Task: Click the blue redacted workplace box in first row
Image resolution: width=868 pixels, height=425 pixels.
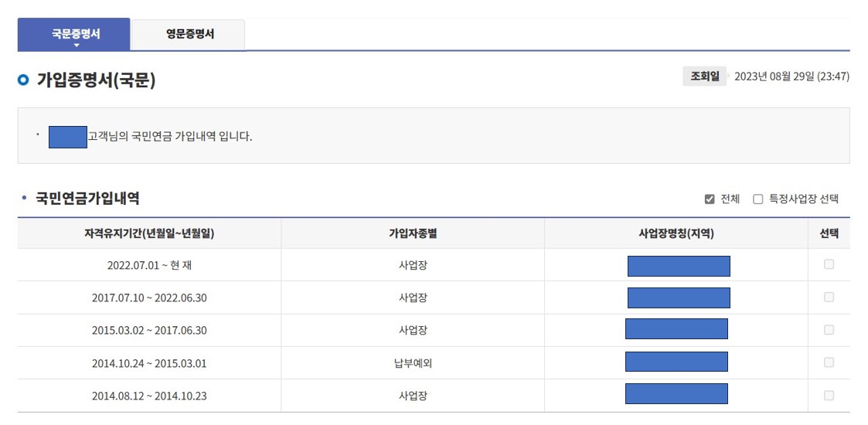Action: 679,266
